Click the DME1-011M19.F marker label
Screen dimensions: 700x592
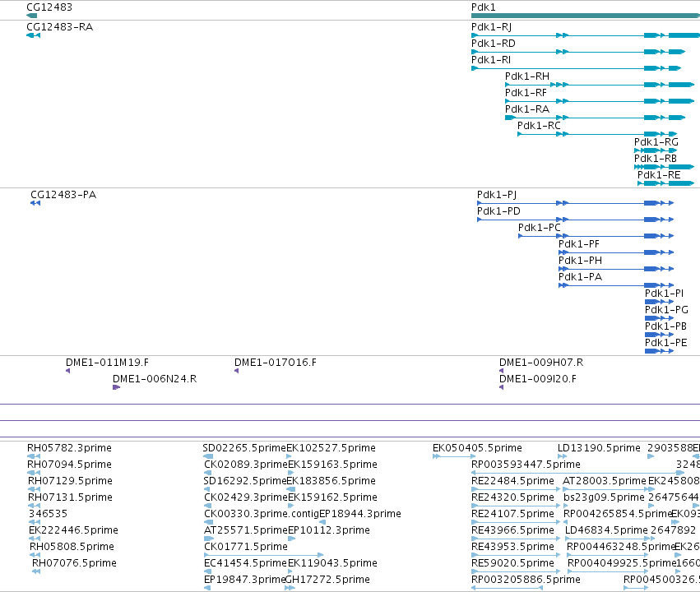(x=107, y=363)
